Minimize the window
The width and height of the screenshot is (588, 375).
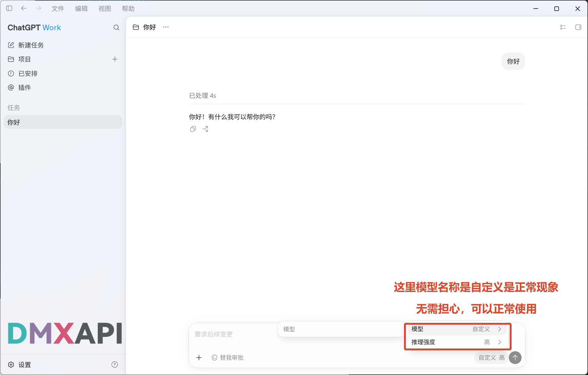pyautogui.click(x=536, y=9)
